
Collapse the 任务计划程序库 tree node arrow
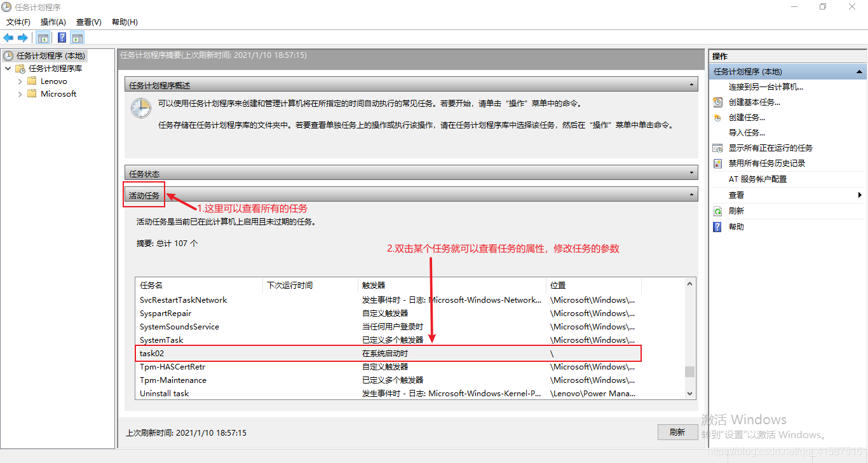[8, 68]
